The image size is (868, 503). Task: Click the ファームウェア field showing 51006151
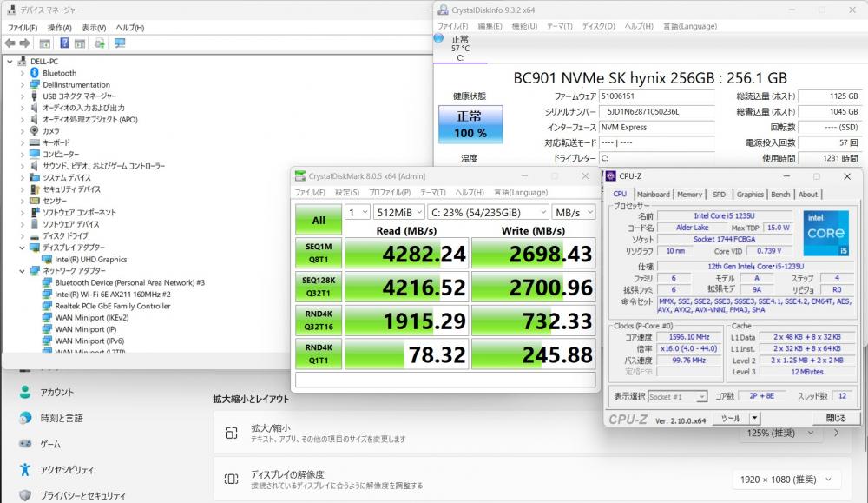(x=657, y=96)
